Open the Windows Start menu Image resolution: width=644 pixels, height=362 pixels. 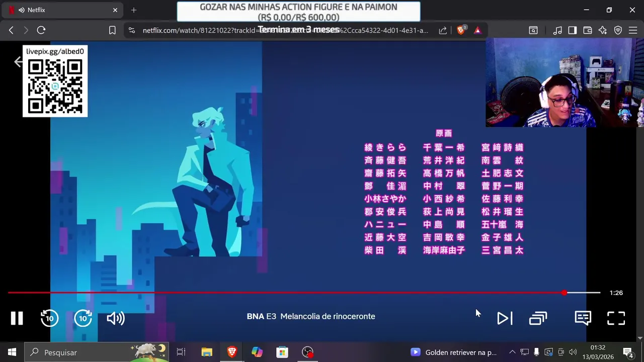click(12, 352)
